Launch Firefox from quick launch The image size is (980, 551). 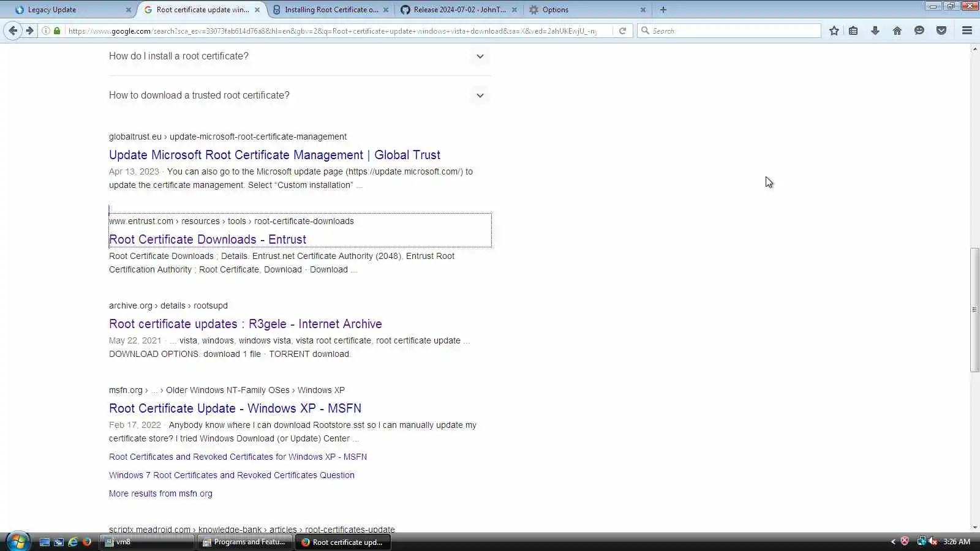pos(87,542)
